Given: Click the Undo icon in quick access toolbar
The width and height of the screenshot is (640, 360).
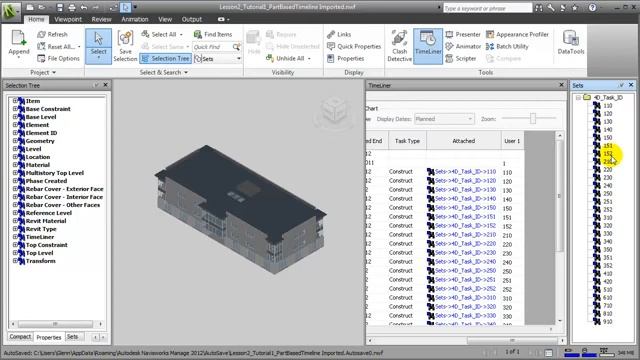Looking at the screenshot, I should [84, 7].
